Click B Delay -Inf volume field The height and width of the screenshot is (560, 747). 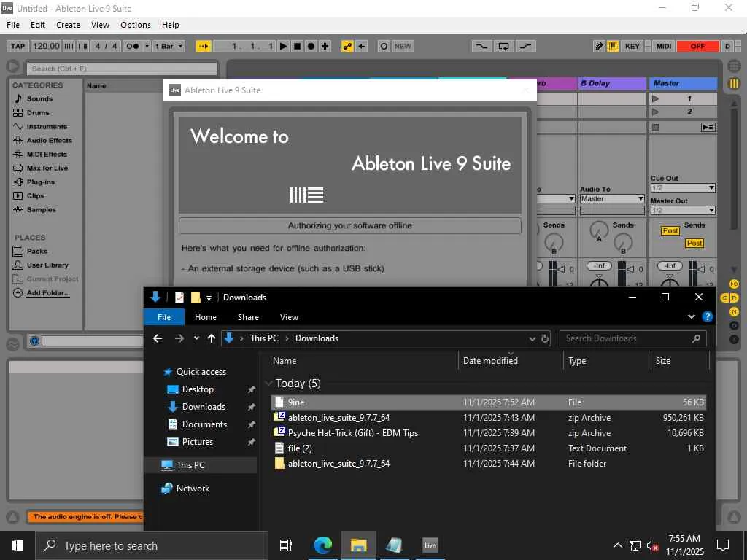[600, 265]
